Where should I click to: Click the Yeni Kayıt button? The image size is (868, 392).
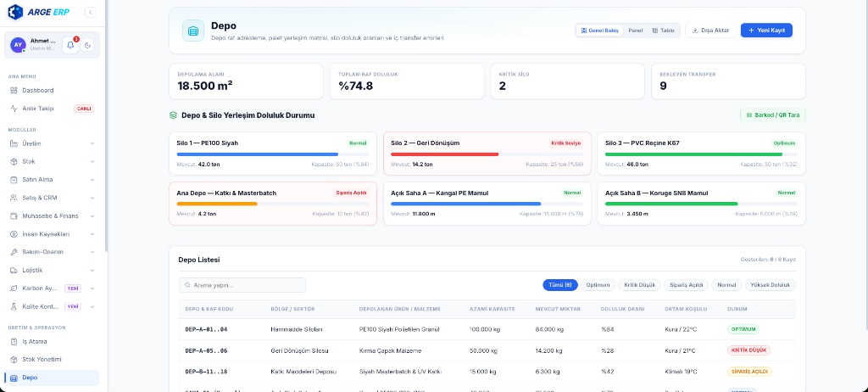point(766,31)
